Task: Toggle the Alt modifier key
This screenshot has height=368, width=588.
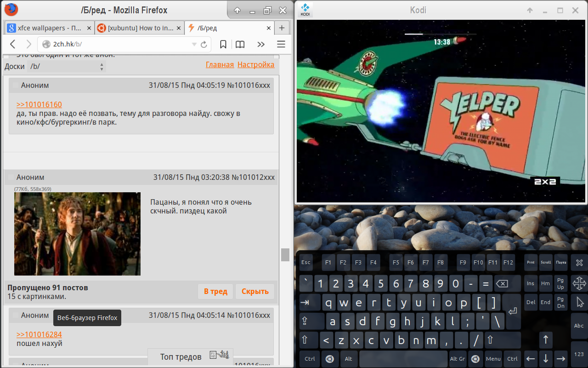Action: [348, 359]
